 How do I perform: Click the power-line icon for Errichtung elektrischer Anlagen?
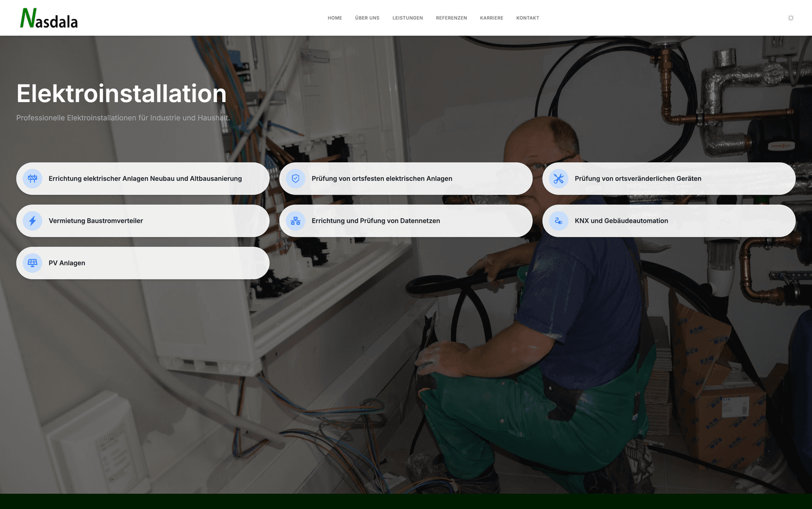[x=33, y=179]
